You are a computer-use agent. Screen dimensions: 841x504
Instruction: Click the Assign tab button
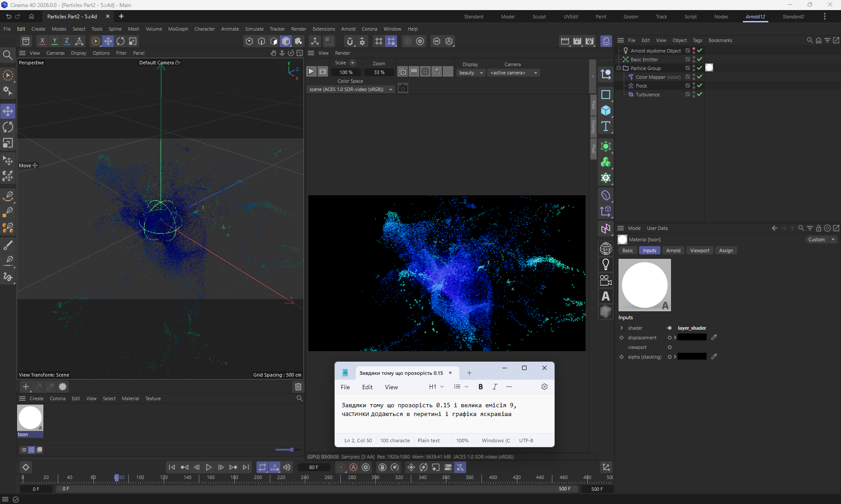(725, 250)
